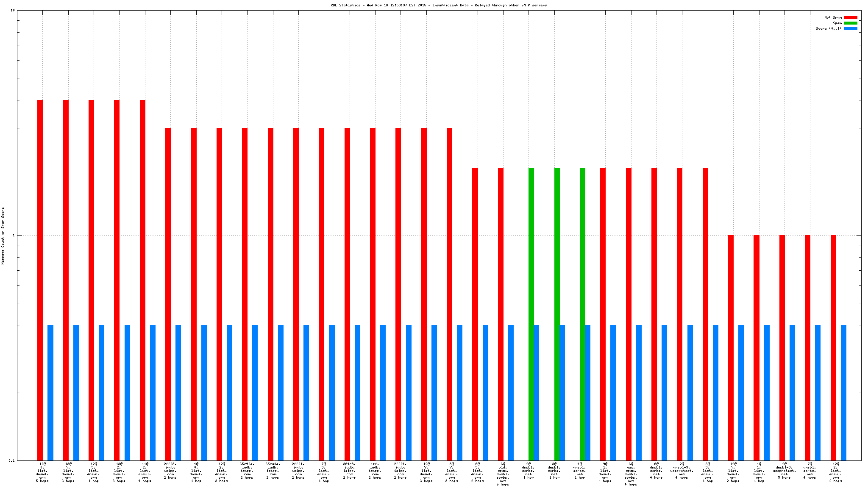Click the blue Score legend swatch
The width and height of the screenshot is (868, 488).
[x=850, y=28]
